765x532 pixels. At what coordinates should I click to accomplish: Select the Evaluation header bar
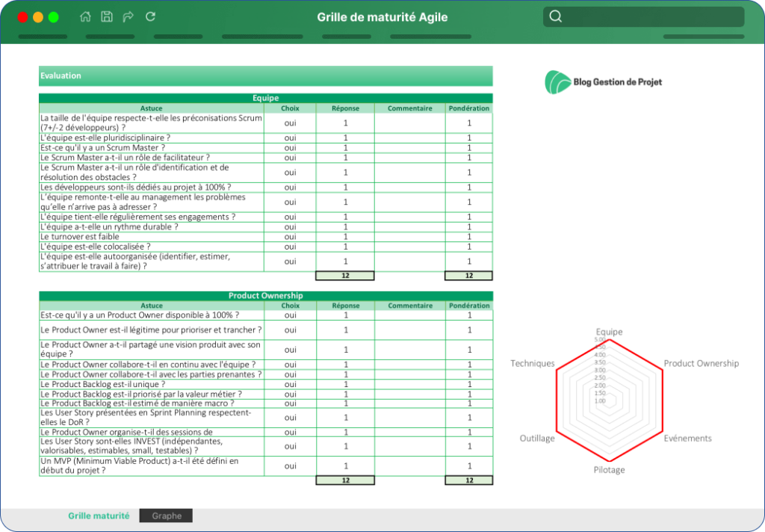[265, 75]
